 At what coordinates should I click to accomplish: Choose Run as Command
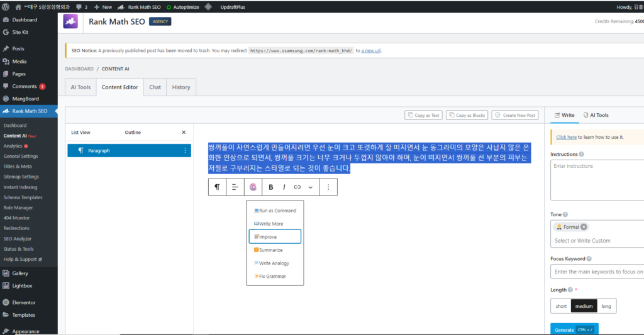point(275,211)
